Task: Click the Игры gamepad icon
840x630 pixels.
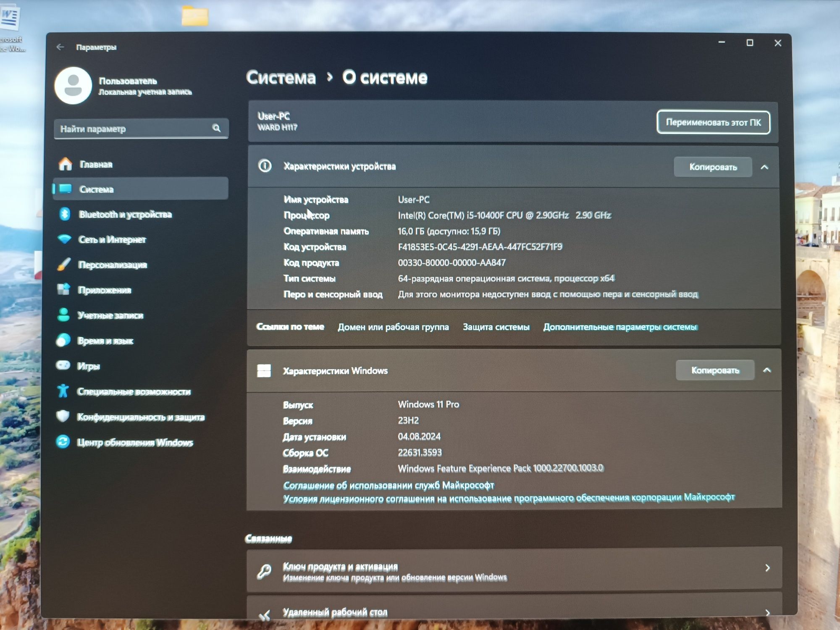Action: coord(63,365)
